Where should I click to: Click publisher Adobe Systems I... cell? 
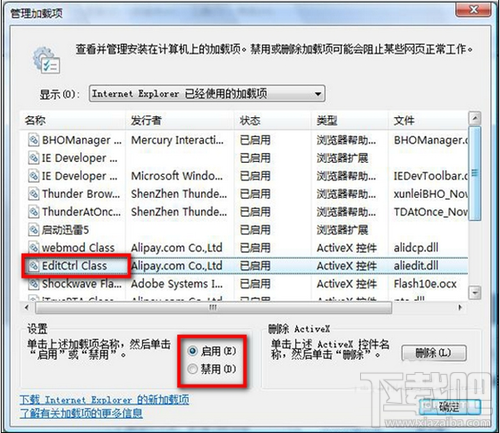pyautogui.click(x=177, y=284)
